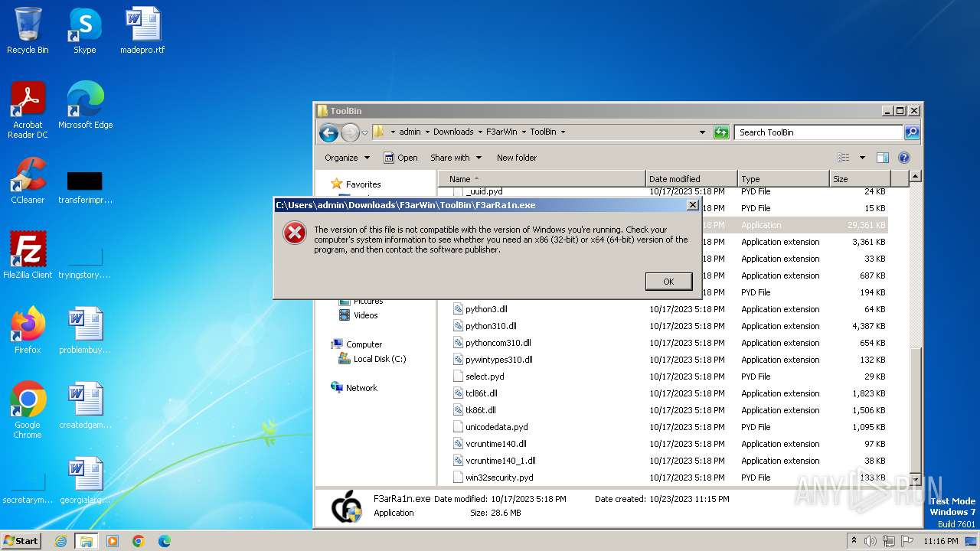
Task: Expand the F3arWin breadcrumb arrow
Action: click(x=524, y=132)
